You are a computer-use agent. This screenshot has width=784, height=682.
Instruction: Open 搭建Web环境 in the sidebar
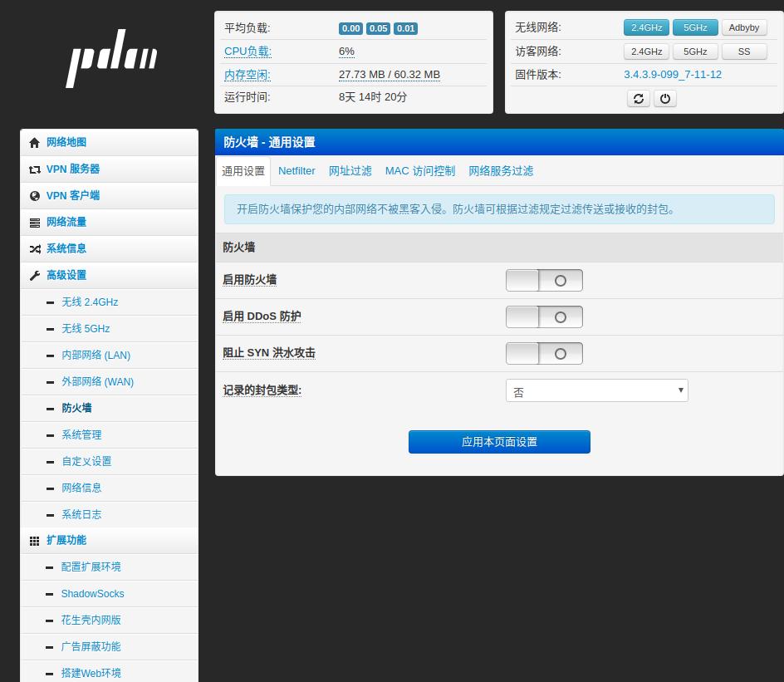(x=109, y=672)
